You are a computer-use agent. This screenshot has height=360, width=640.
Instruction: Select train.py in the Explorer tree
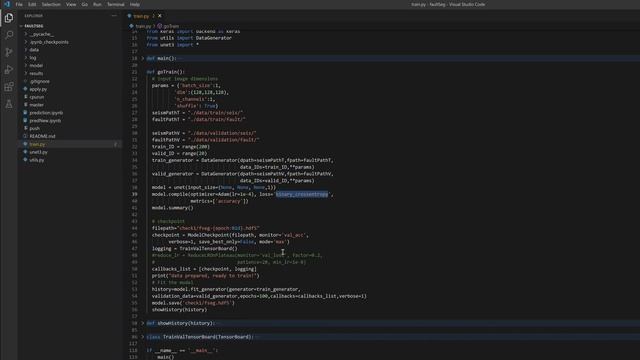37,144
